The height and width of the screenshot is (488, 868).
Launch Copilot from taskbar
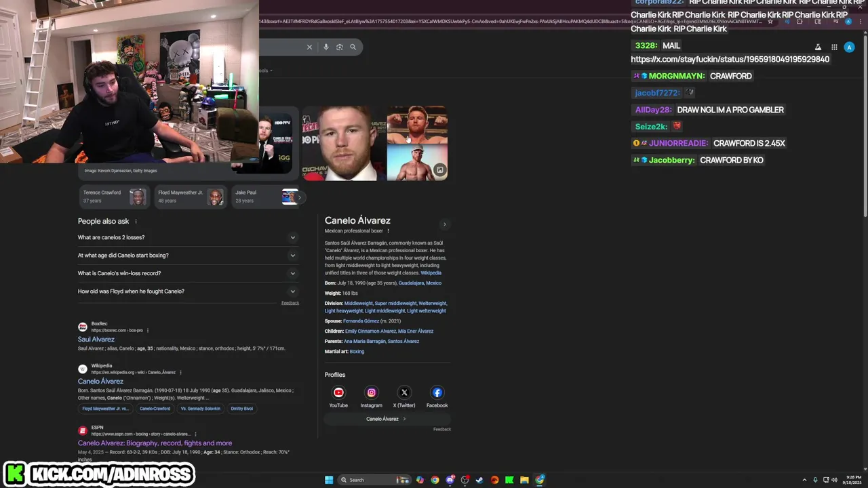coord(420,480)
